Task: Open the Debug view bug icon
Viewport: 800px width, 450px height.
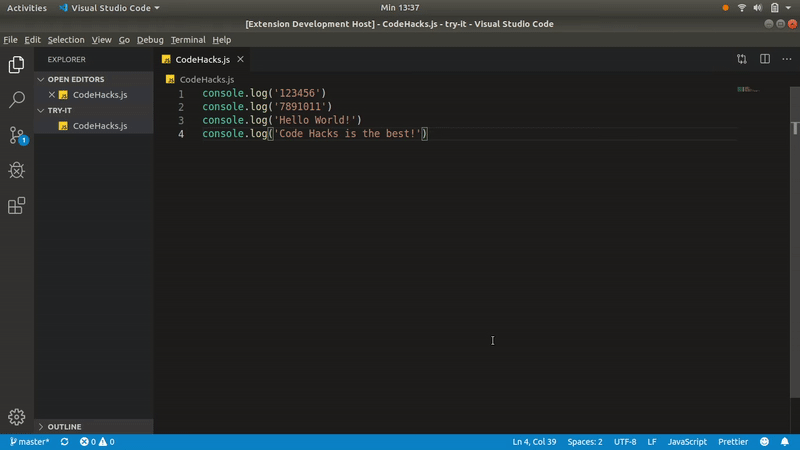Action: [16, 170]
